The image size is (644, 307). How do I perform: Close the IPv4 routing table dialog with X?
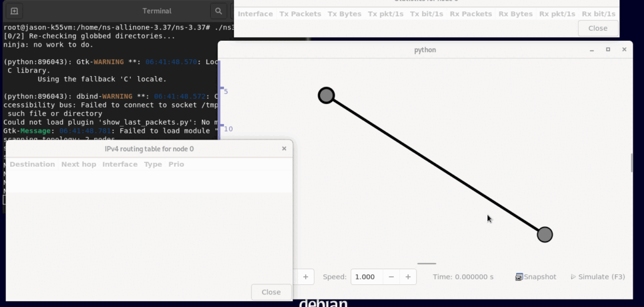(284, 148)
